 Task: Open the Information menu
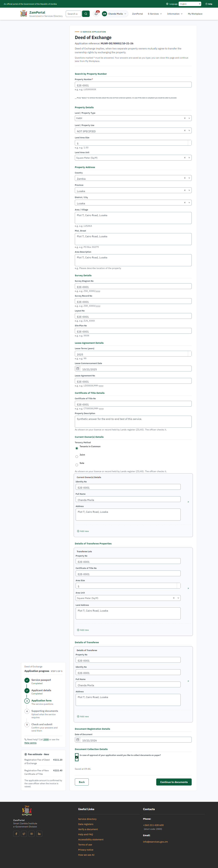[175, 14]
